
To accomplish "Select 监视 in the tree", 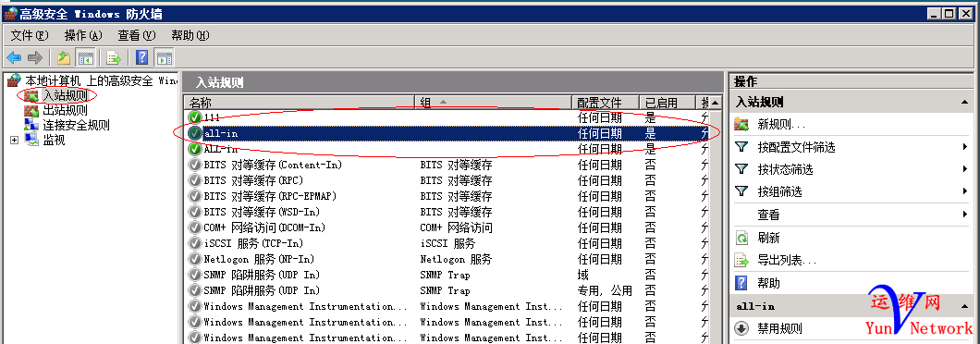I will 53,141.
